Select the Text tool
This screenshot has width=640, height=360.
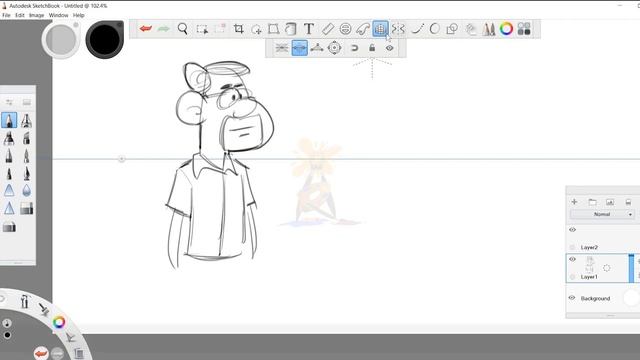click(309, 29)
